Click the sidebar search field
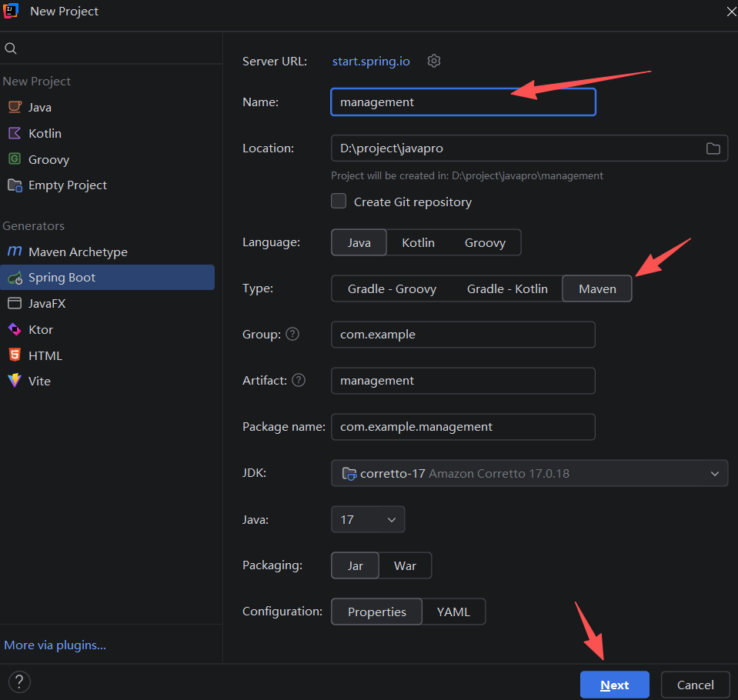This screenshot has height=700, width=738. pyautogui.click(x=111, y=48)
